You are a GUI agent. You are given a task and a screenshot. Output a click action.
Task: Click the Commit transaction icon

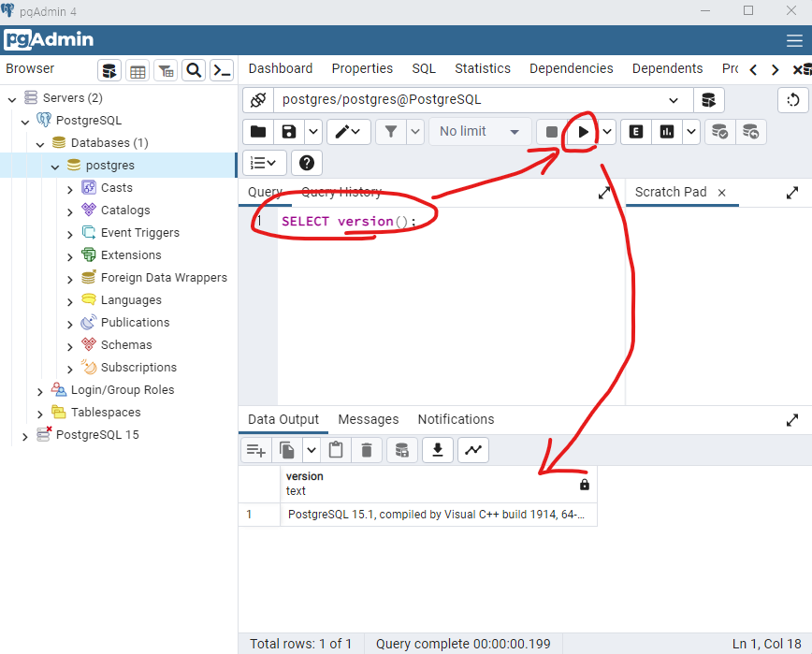719,132
